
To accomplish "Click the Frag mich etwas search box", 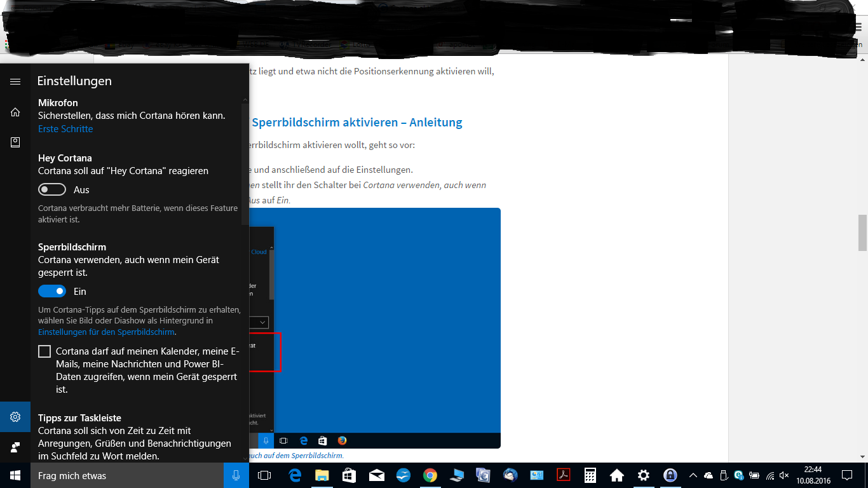I will point(127,475).
